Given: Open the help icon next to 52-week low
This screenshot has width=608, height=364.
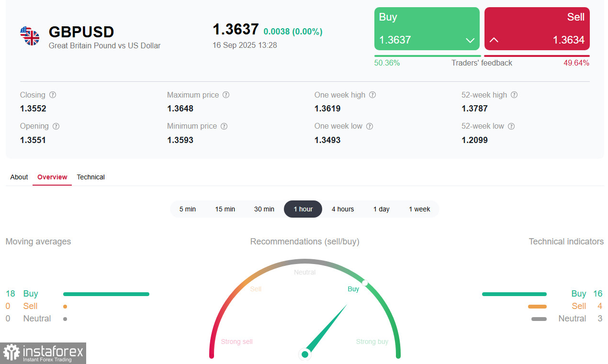Looking at the screenshot, I should click(511, 126).
